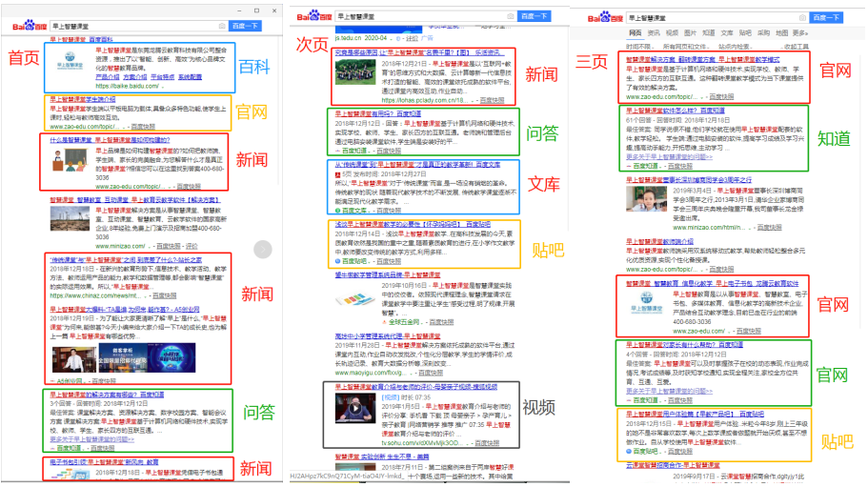
Task: Click the 广告 label beside js.tedu.cn
Action: coord(428,38)
